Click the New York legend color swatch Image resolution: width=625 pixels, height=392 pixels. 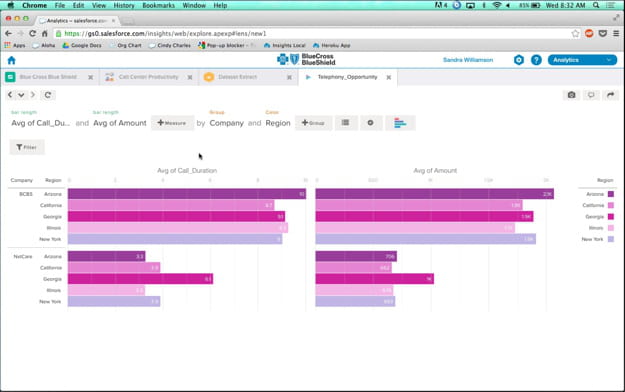click(611, 239)
